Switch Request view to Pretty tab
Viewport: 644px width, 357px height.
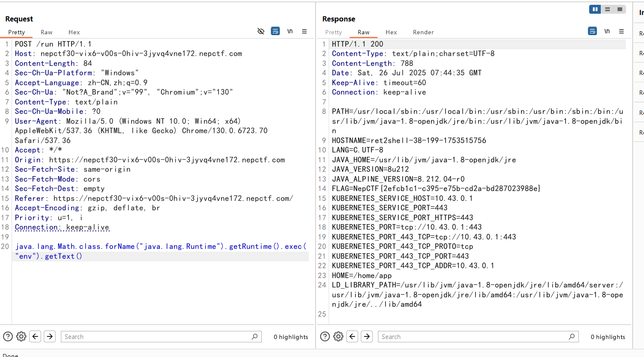[x=17, y=32]
